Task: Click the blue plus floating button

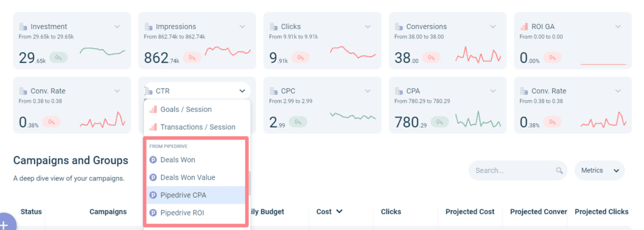Action: pos(6,224)
